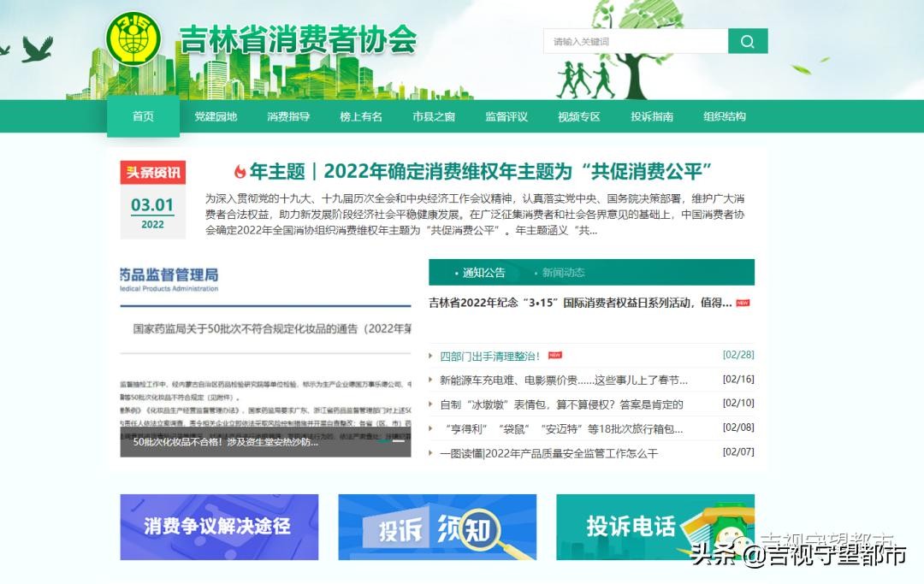Open the 一图读懂 2022年产品质量安全监管 link
Viewport: 924px width, 584px height.
(548, 453)
